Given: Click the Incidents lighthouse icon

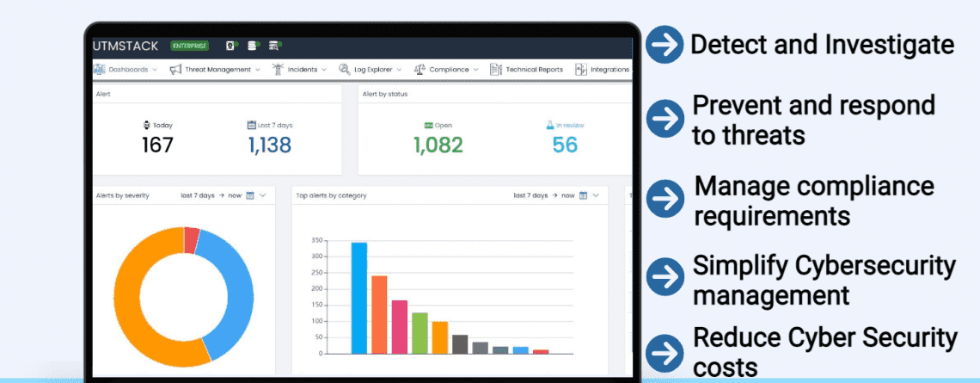Looking at the screenshot, I should click(279, 70).
